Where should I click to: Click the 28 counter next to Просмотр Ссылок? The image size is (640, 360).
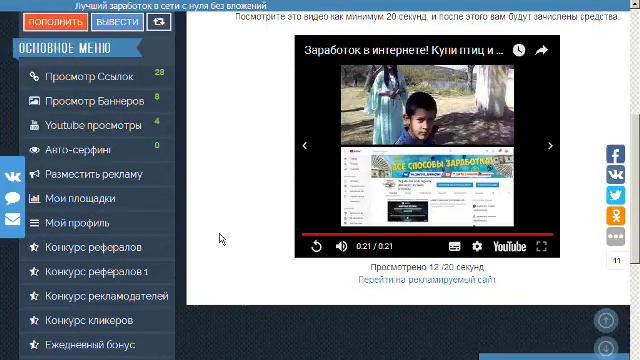[159, 73]
